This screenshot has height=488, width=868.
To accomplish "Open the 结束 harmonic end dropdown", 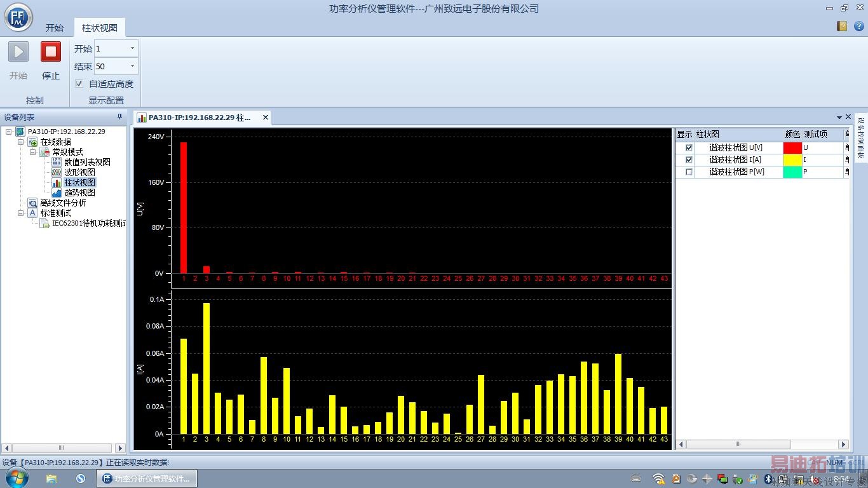I will point(132,66).
